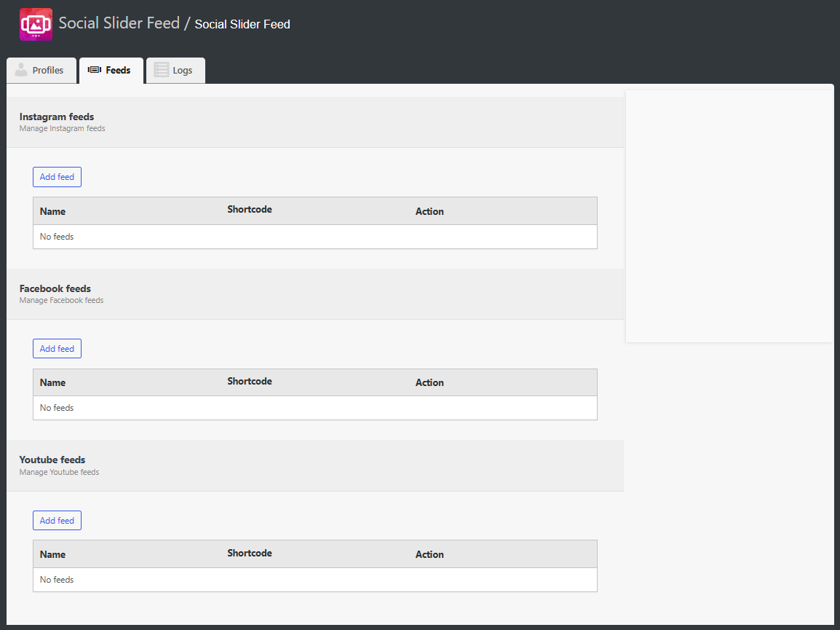Click the Instagram feeds section heading
This screenshot has height=630, width=840.
tap(57, 117)
